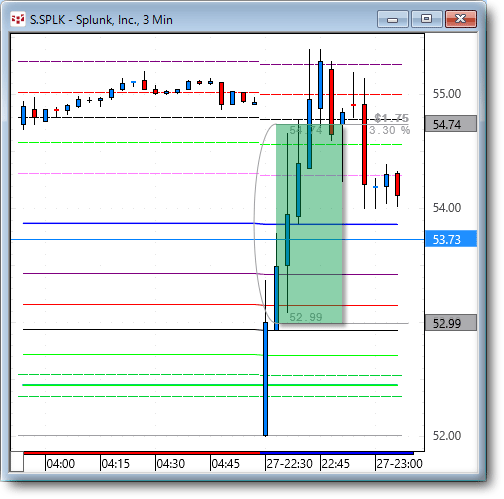The width and height of the screenshot is (504, 499).
Task: Minimize the S.SPLK chart window
Action: (x=392, y=19)
